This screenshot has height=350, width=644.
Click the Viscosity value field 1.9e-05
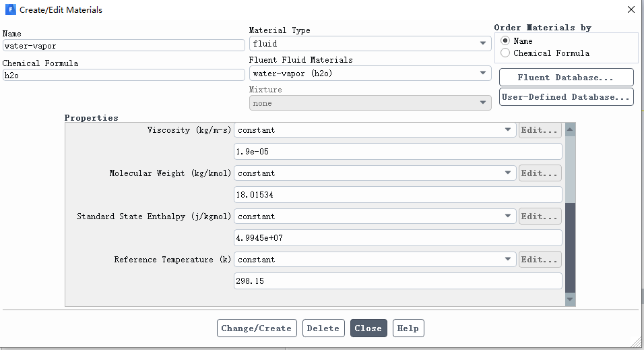pos(397,151)
